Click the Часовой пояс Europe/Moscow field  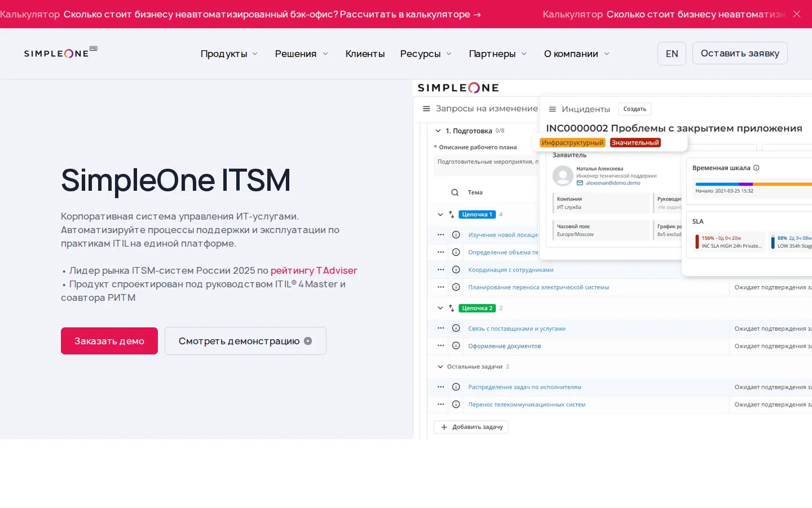tap(602, 230)
